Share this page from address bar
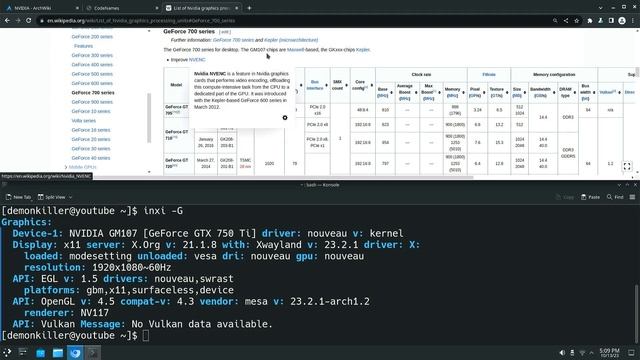 (x=566, y=20)
